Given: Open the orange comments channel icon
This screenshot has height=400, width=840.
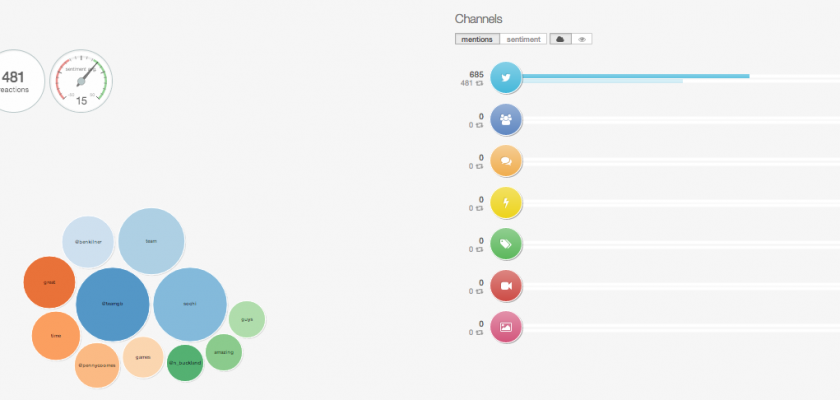Looking at the screenshot, I should click(507, 161).
